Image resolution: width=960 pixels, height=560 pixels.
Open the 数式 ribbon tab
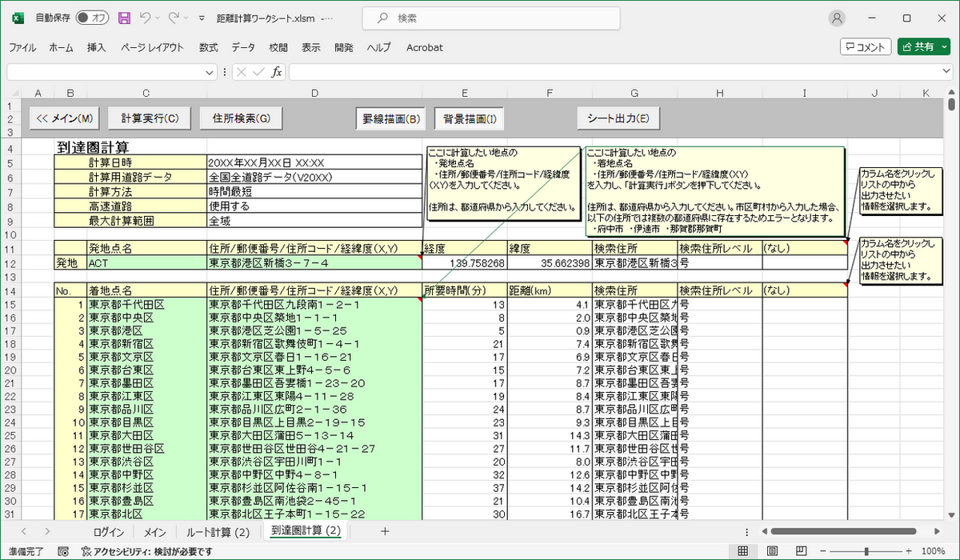pyautogui.click(x=209, y=47)
